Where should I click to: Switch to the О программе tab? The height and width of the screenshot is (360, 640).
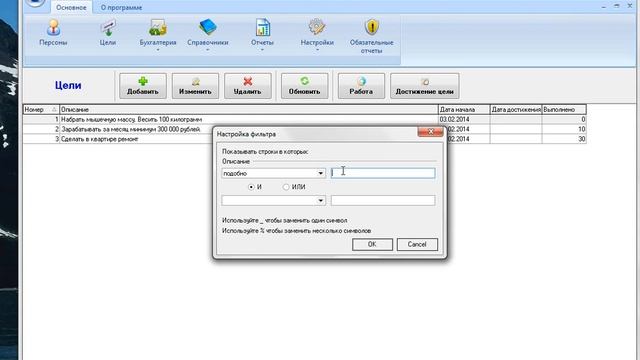(121, 7)
